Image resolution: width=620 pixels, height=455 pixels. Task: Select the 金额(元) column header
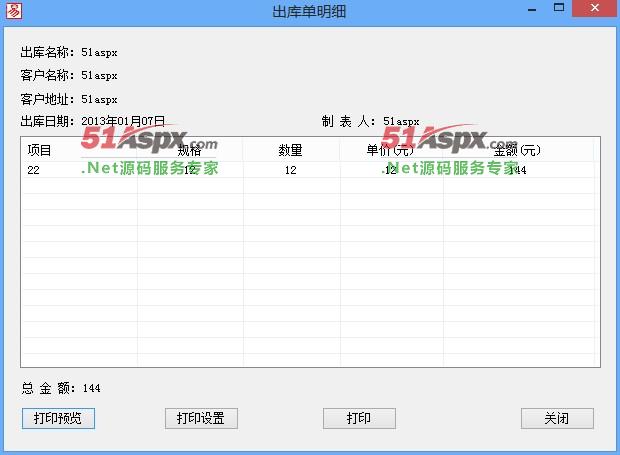point(518,150)
